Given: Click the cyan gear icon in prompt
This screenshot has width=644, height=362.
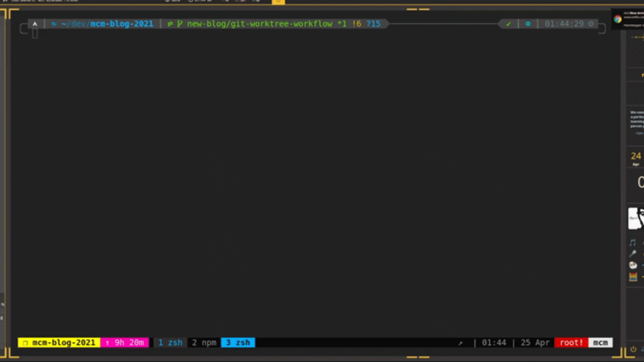Looking at the screenshot, I should [x=528, y=24].
